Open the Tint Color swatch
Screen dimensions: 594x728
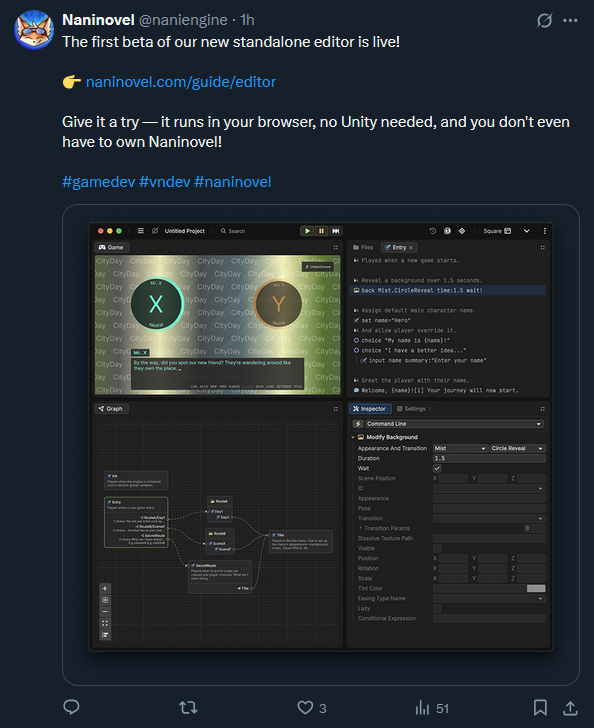536,588
